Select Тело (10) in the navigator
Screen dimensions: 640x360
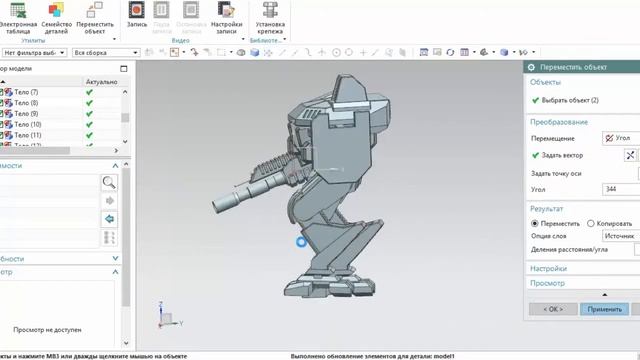(x=28, y=124)
